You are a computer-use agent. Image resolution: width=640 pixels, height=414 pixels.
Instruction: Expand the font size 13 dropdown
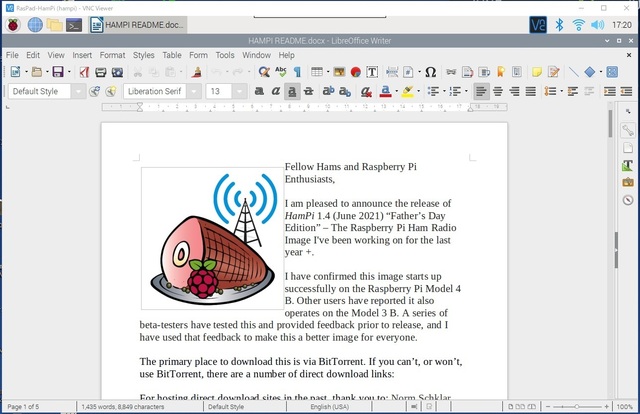click(240, 91)
